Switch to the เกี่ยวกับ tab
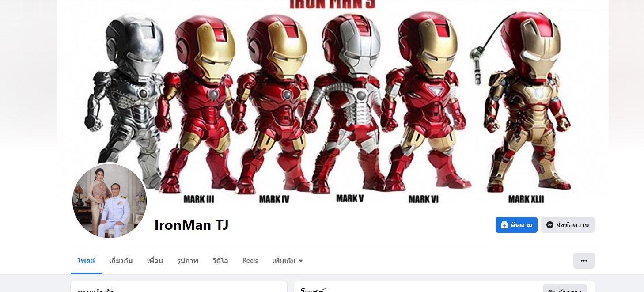Viewport: 644px width, 292px height. pos(121,261)
